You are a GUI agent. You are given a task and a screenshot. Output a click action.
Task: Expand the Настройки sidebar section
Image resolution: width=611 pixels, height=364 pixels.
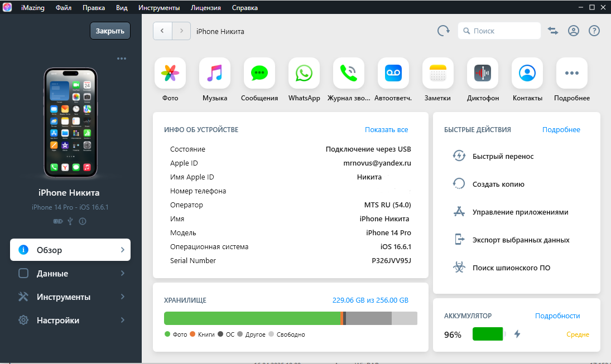coord(70,321)
